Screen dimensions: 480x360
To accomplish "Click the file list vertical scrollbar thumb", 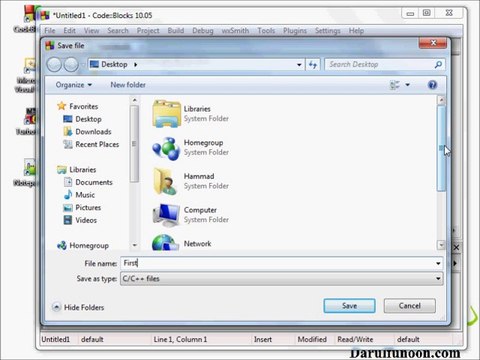I will pyautogui.click(x=441, y=148).
